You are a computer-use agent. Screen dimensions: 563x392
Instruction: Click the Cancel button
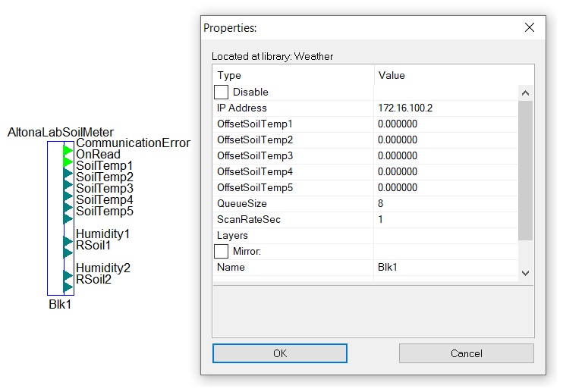click(x=467, y=353)
